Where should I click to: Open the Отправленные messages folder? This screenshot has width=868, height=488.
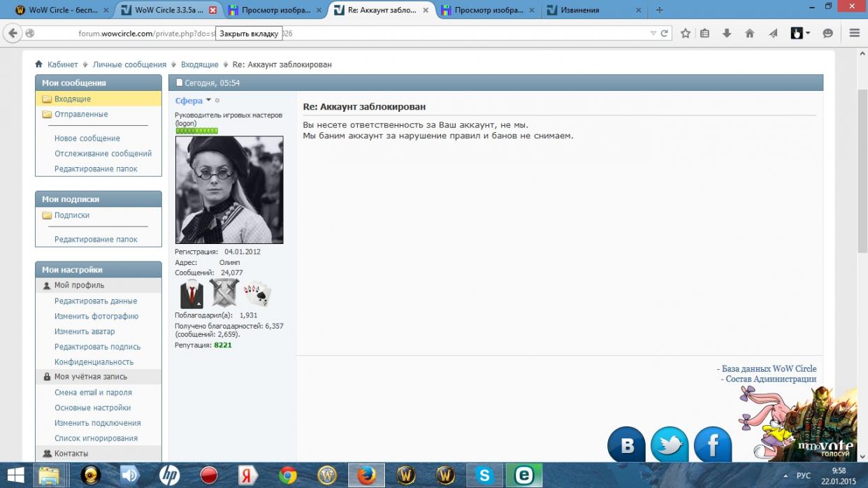point(81,114)
